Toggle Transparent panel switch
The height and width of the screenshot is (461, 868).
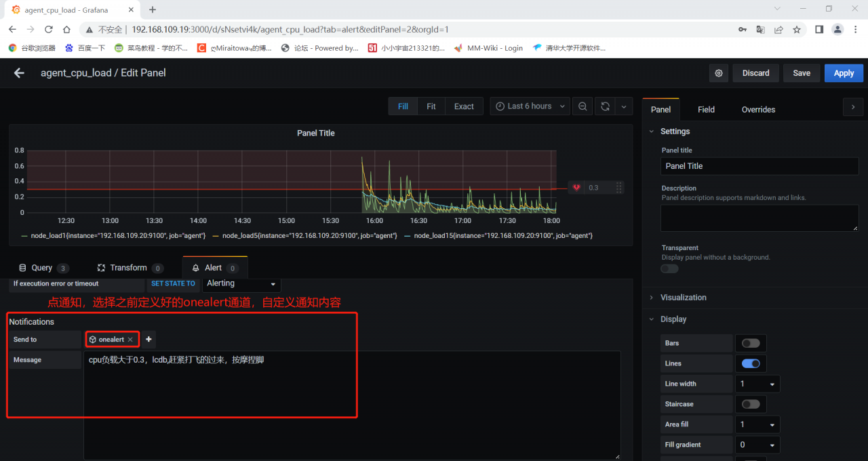(x=670, y=268)
